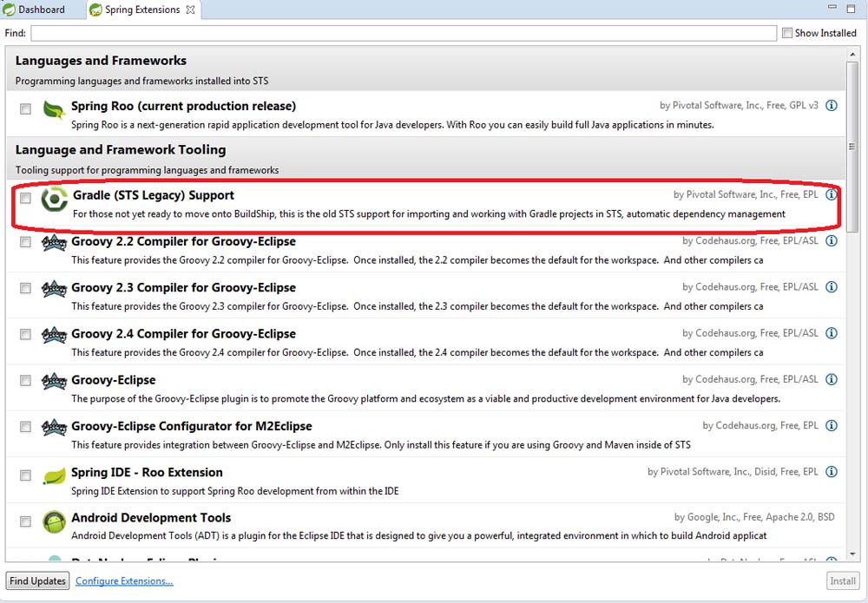Viewport: 868px width, 603px height.
Task: Check Groovy-Eclipse Configurator for M2Eclipse
Action: tap(25, 427)
